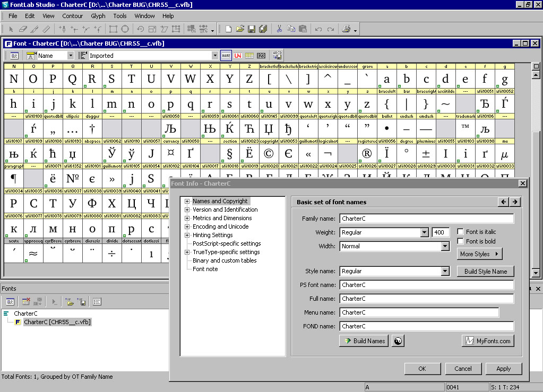Click the Undo arrow icon
Screen dimensions: 543x392
[x=318, y=29]
